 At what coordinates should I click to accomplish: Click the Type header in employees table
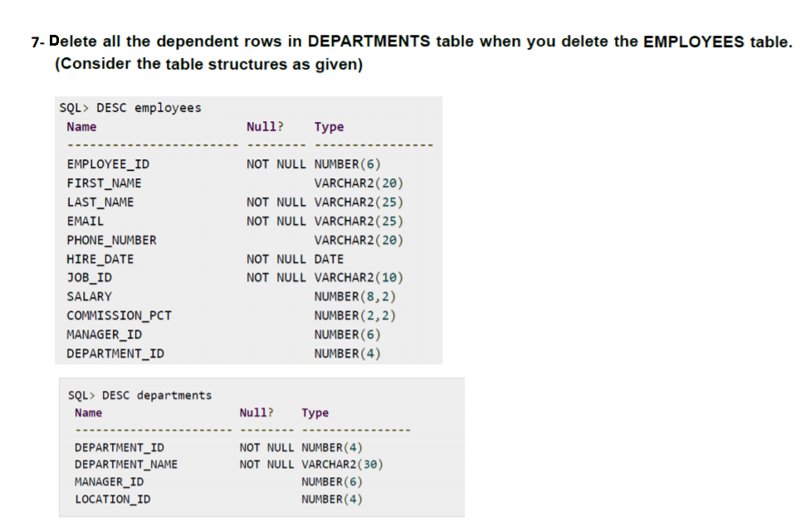point(329,127)
